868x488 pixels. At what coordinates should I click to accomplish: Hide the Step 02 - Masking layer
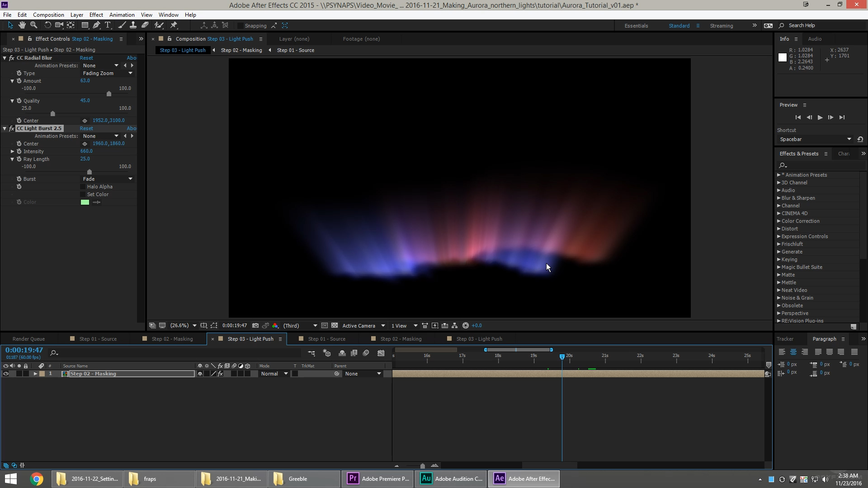(x=6, y=374)
